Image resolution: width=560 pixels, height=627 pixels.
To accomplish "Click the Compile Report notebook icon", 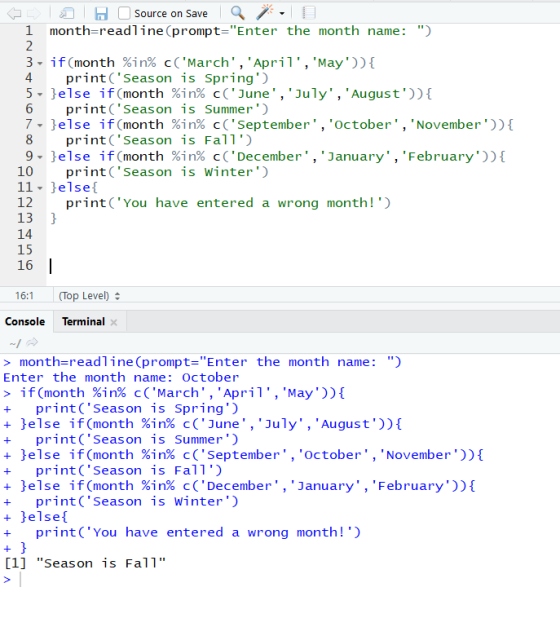I will tap(308, 13).
